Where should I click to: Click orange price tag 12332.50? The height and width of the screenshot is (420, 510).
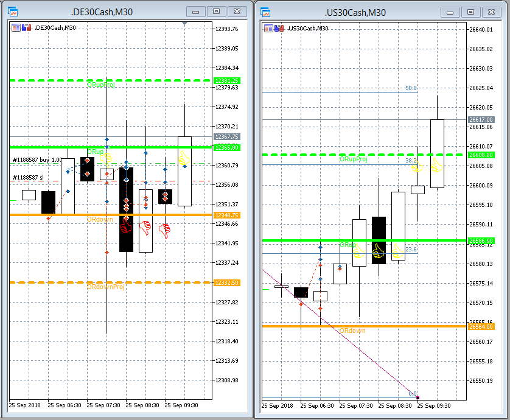point(227,283)
